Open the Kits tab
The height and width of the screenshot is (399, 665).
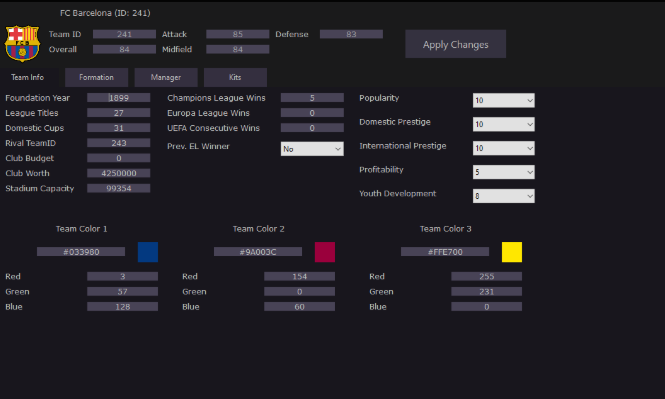click(x=235, y=77)
